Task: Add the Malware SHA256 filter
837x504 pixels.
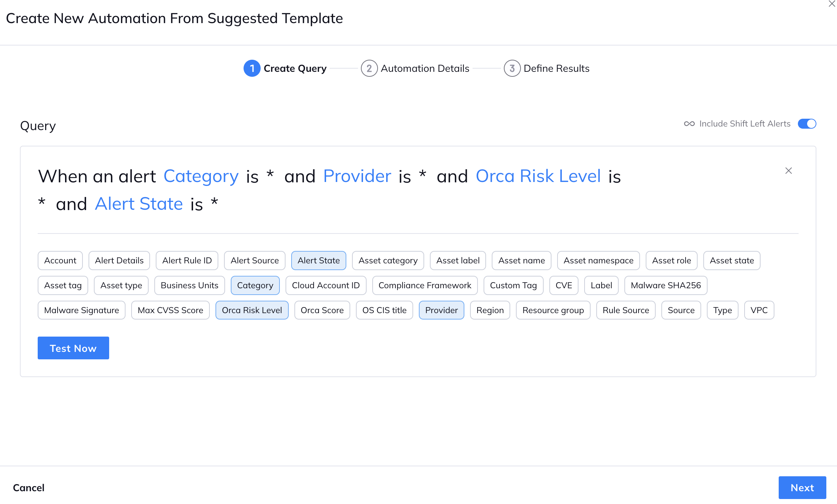Action: 666,285
